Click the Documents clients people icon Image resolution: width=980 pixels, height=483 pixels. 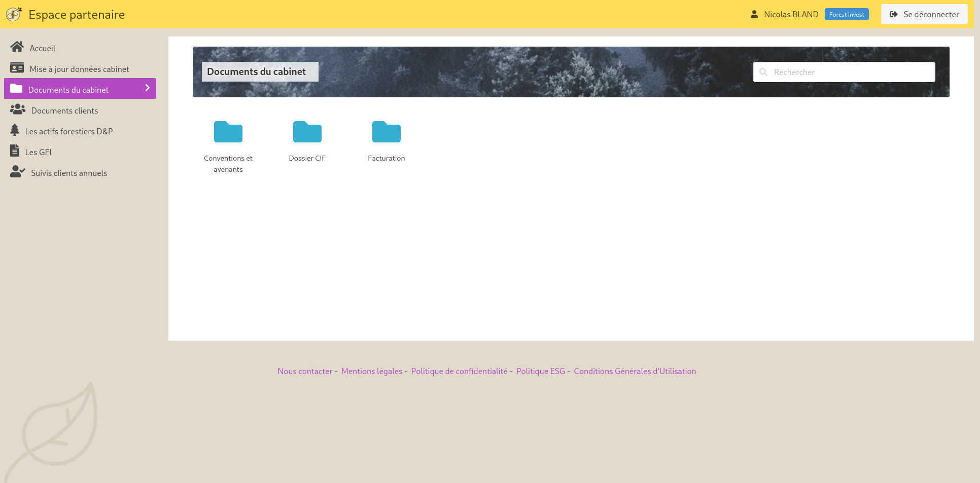coord(18,109)
